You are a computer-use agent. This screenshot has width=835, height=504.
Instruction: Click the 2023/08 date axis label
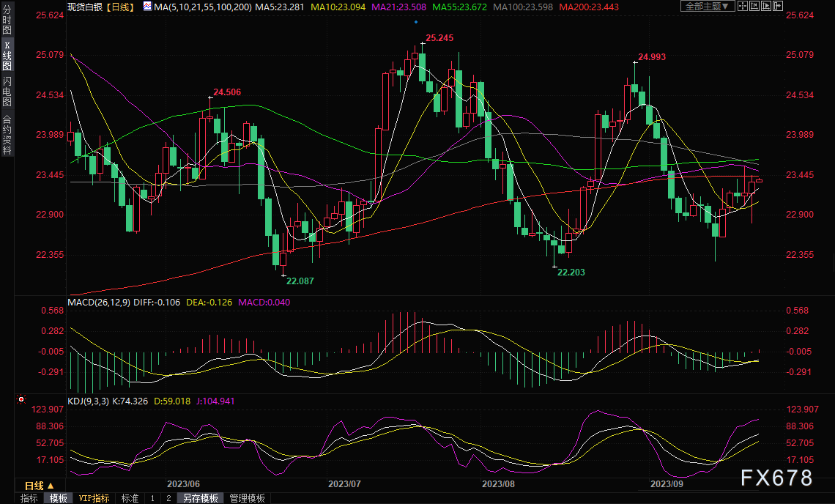(499, 483)
